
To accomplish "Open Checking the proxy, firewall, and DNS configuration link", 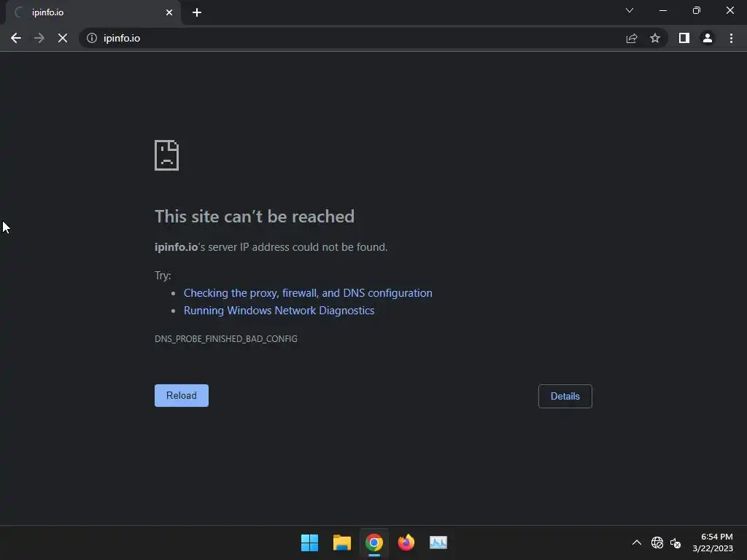I will tap(308, 293).
